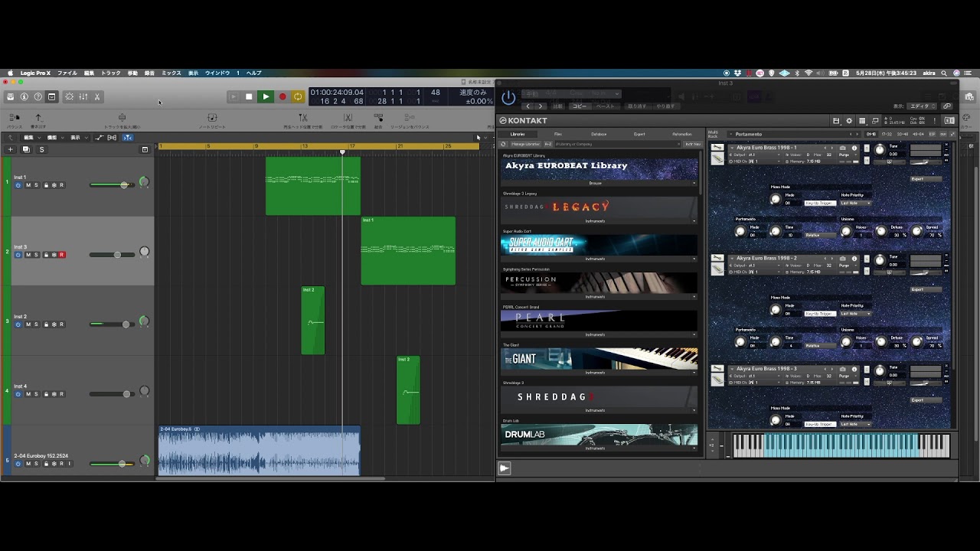Click the global solo S button
This screenshot has height=551, width=980.
41,149
